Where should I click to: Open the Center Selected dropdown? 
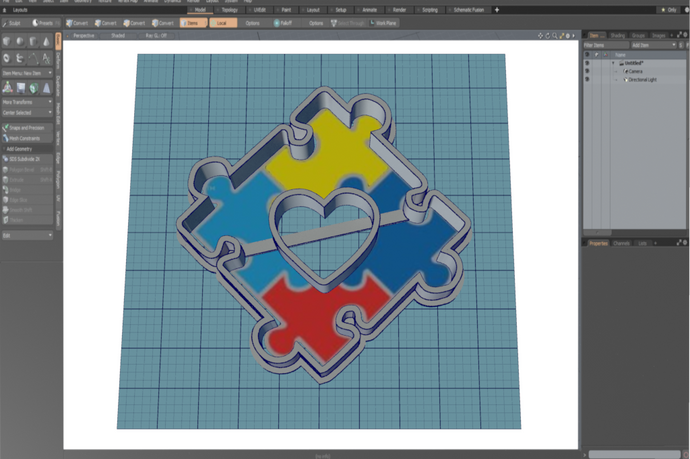tap(27, 113)
